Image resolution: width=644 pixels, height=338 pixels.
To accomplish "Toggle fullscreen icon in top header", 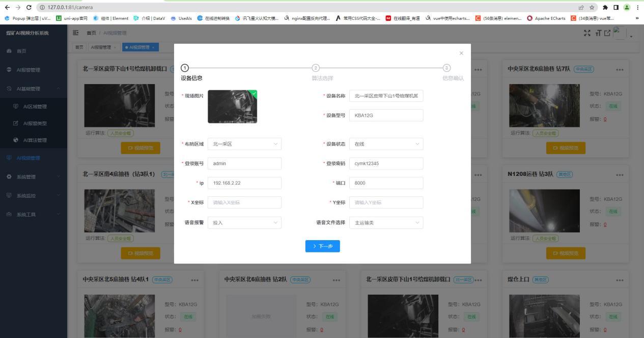I will 586,33.
